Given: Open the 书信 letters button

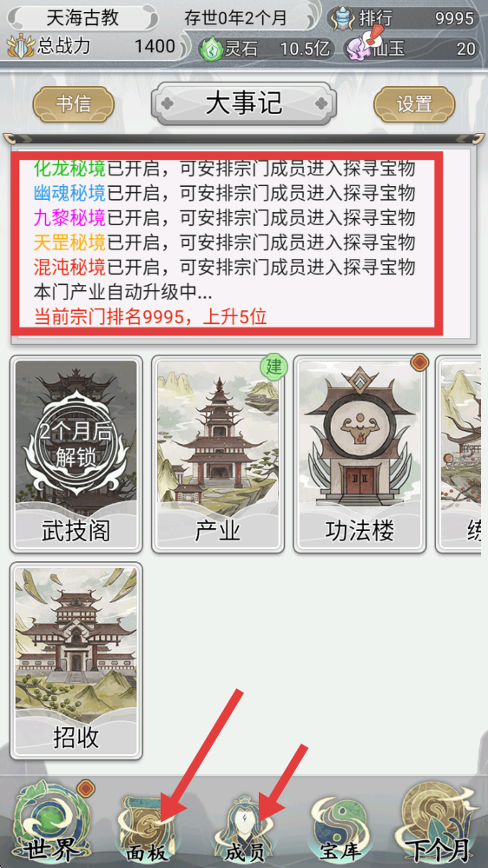Looking at the screenshot, I should click(74, 104).
